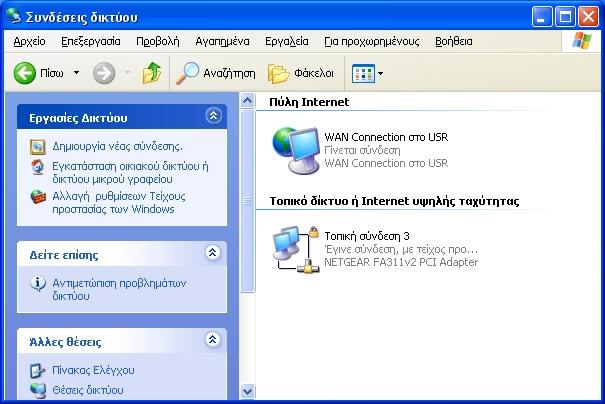Viewport: 605px width, 404px height.
Task: Collapse the Δείτε επίσης panel
Action: point(212,253)
